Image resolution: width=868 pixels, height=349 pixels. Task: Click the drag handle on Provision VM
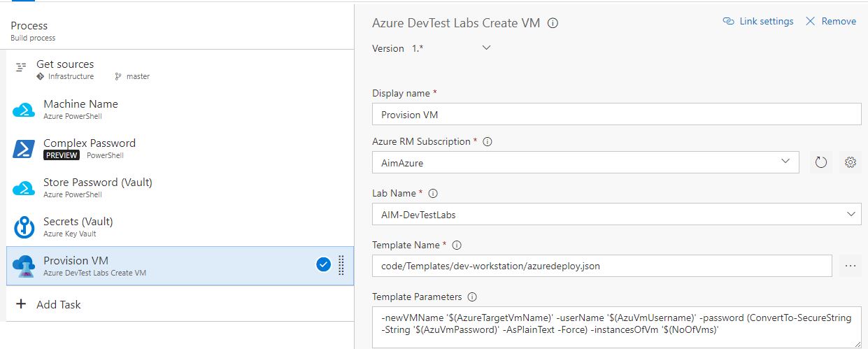(x=341, y=265)
